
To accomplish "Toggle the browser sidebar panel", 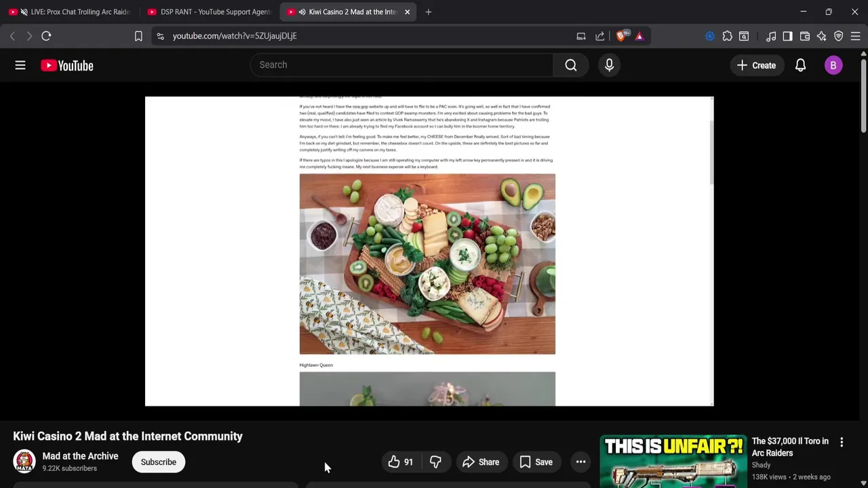I will click(787, 36).
